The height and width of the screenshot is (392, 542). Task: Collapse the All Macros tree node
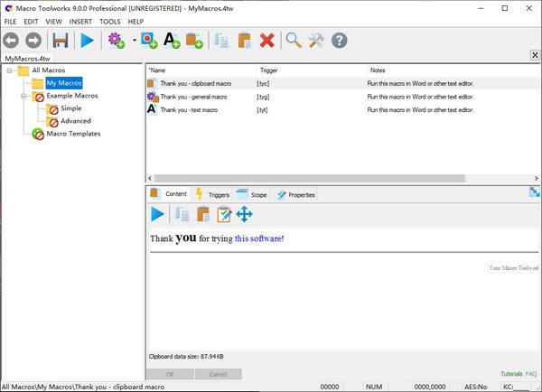tap(9, 70)
